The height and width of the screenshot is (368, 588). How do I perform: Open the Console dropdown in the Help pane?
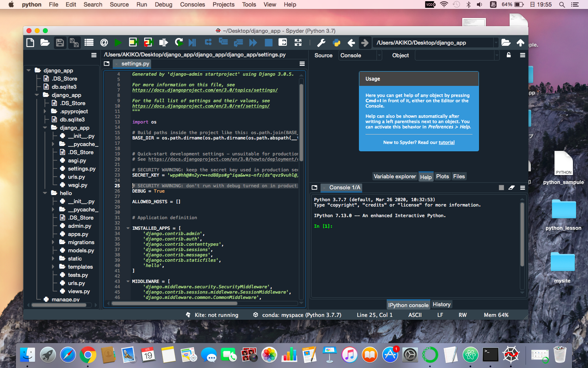379,55
